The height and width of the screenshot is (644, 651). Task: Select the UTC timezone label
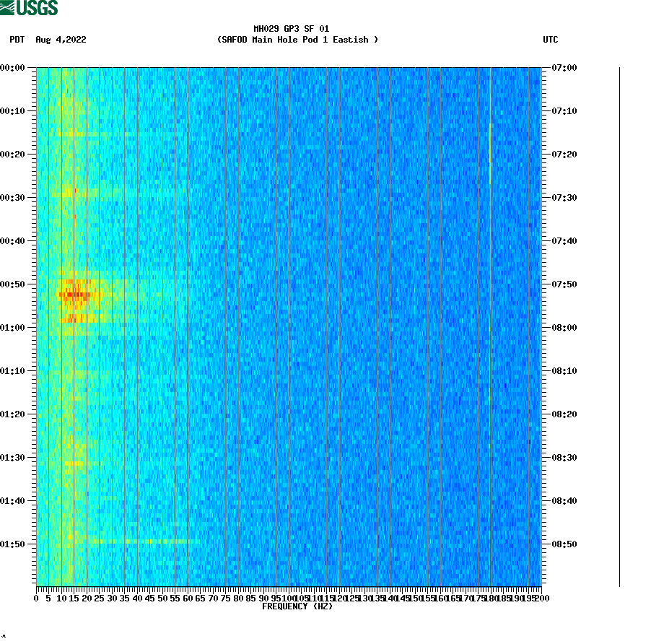tap(552, 40)
